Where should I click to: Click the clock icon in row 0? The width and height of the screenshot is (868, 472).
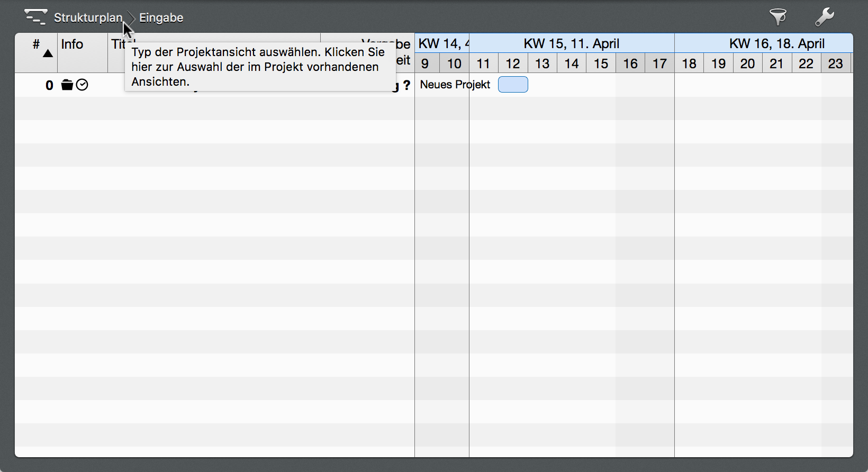(82, 85)
